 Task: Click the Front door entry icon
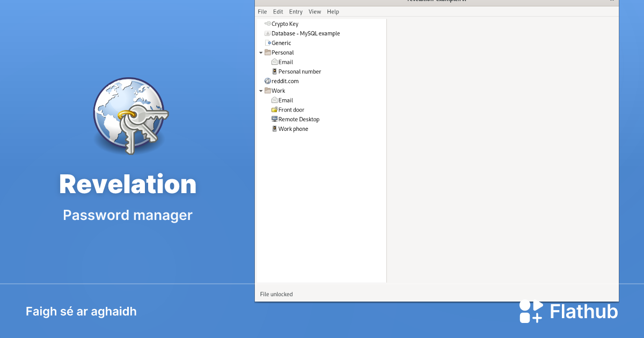click(274, 110)
